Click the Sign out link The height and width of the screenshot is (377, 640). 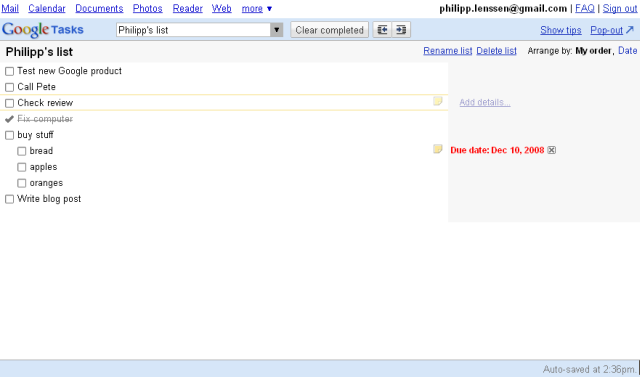[x=620, y=9]
